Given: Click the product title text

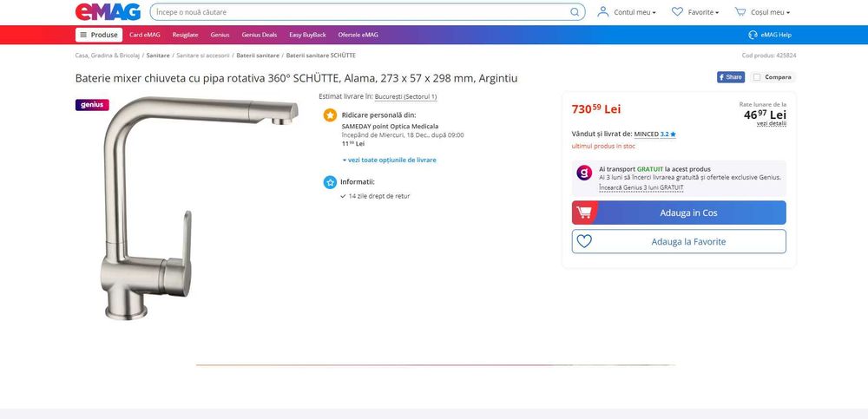Looking at the screenshot, I should (296, 78).
